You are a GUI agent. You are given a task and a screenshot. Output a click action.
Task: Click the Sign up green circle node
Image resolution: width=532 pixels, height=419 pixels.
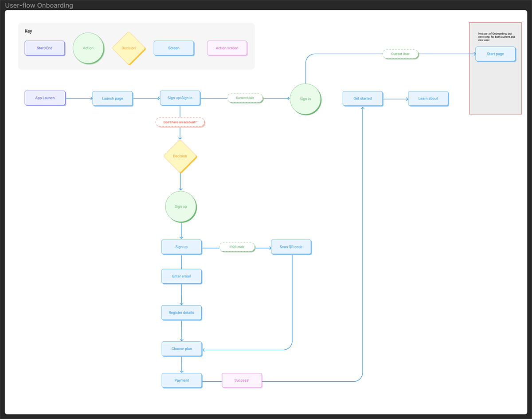click(x=180, y=206)
